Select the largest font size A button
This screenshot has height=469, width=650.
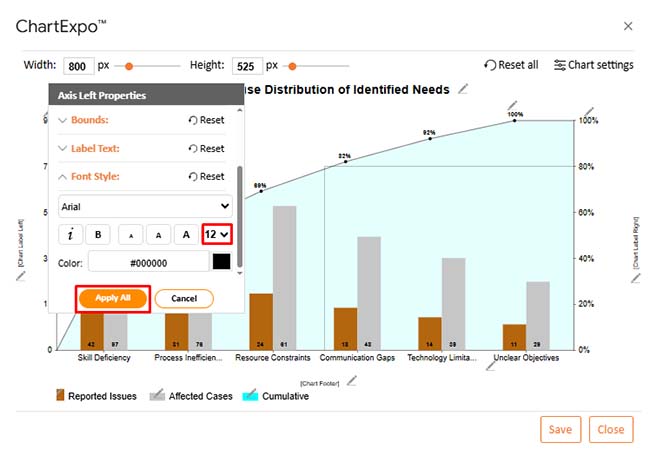click(185, 235)
